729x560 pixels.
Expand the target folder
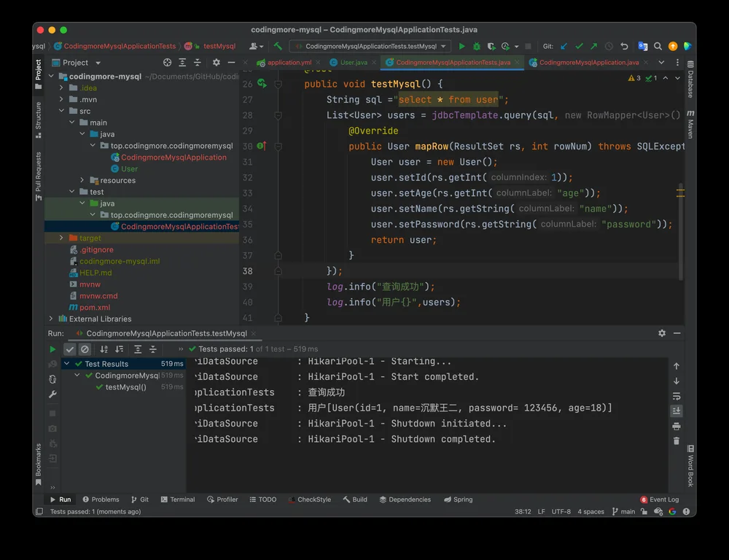pos(61,238)
